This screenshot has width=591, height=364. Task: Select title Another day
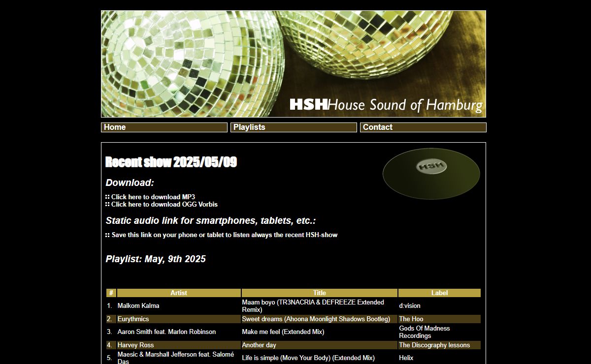259,345
